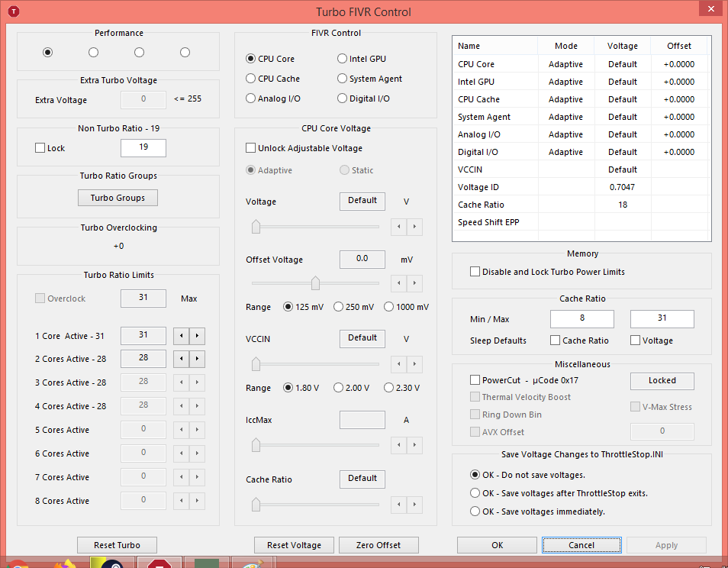Click the Non Turbo Ratio field showing 19

coord(143,147)
